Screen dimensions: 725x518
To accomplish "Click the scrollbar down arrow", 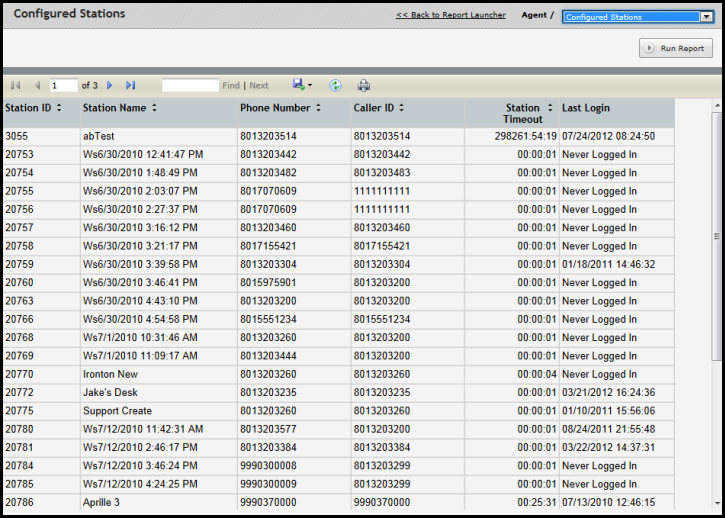I will point(717,503).
